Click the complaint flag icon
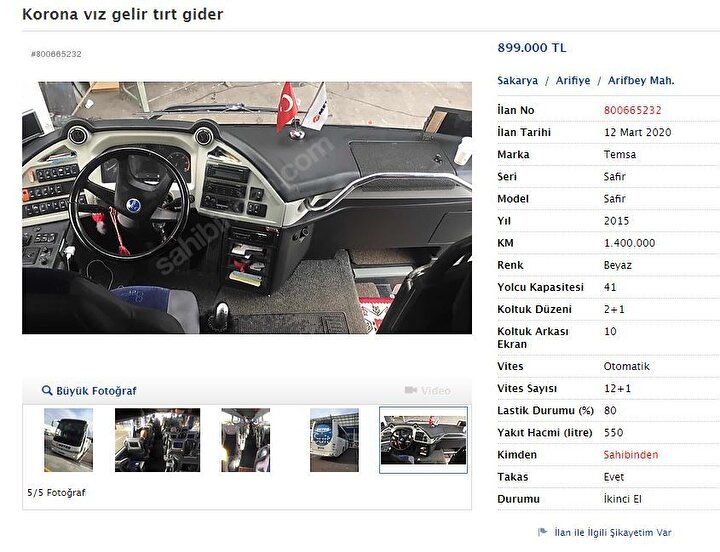 tap(542, 532)
